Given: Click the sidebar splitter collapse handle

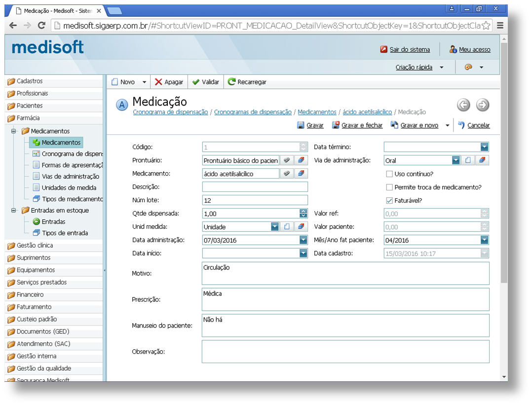Looking at the screenshot, I should click(105, 270).
